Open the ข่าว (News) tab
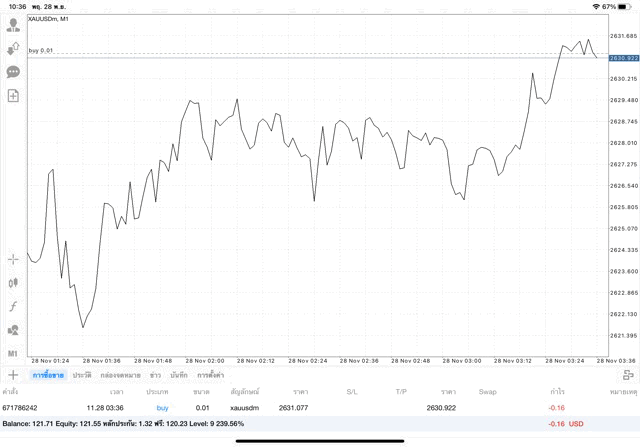640x447 pixels. click(x=155, y=375)
